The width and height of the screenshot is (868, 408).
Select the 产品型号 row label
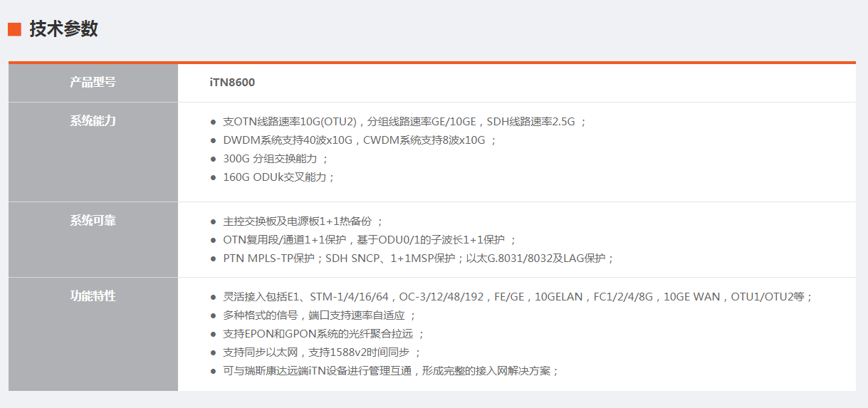coord(93,83)
